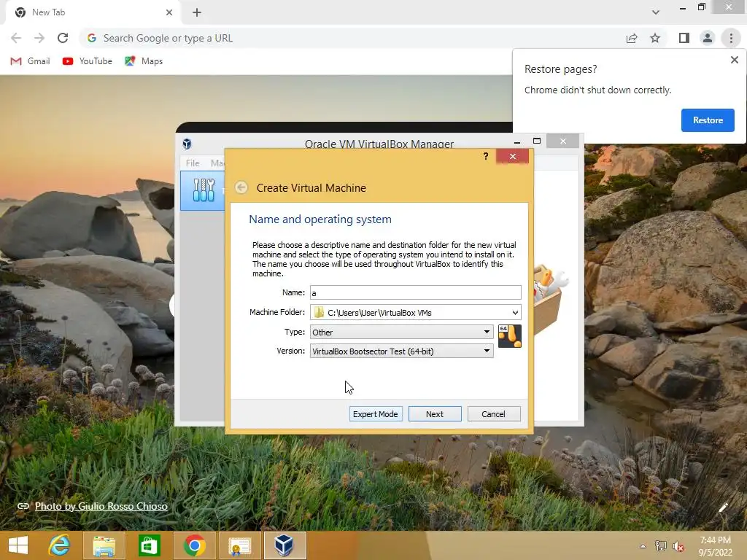
Task: Switch to Chrome in taskbar
Action: (194, 545)
